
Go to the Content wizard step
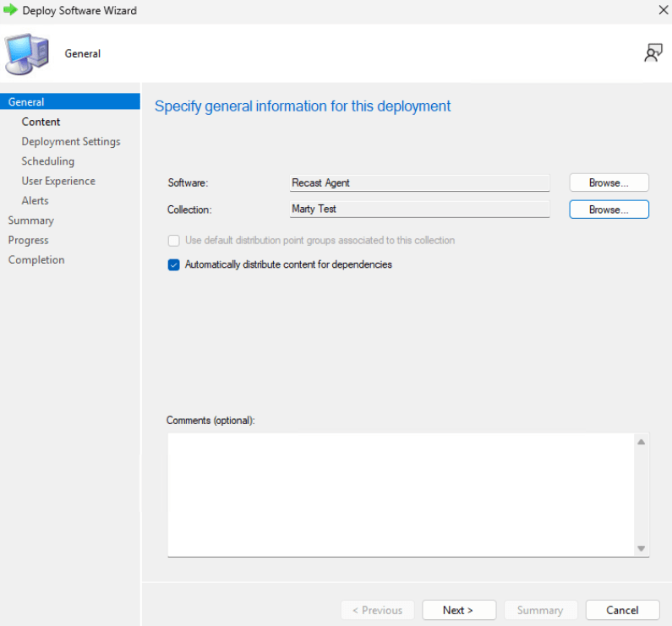click(x=41, y=122)
